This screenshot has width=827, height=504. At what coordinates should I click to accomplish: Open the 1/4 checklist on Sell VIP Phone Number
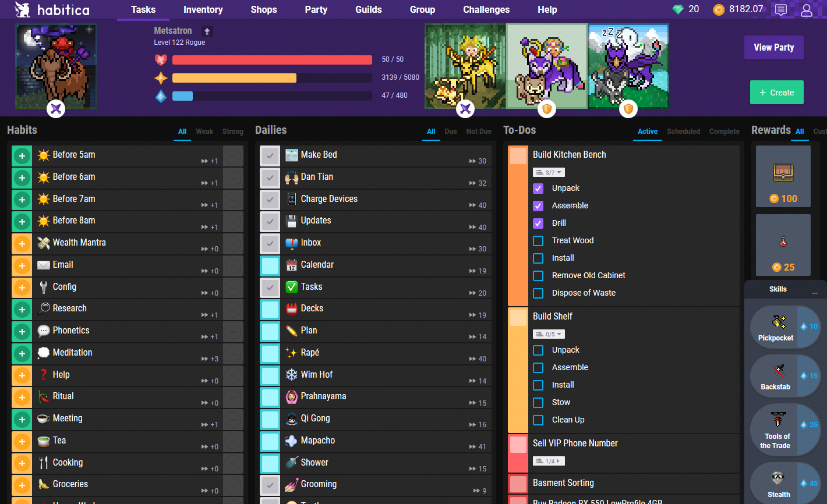(x=548, y=460)
